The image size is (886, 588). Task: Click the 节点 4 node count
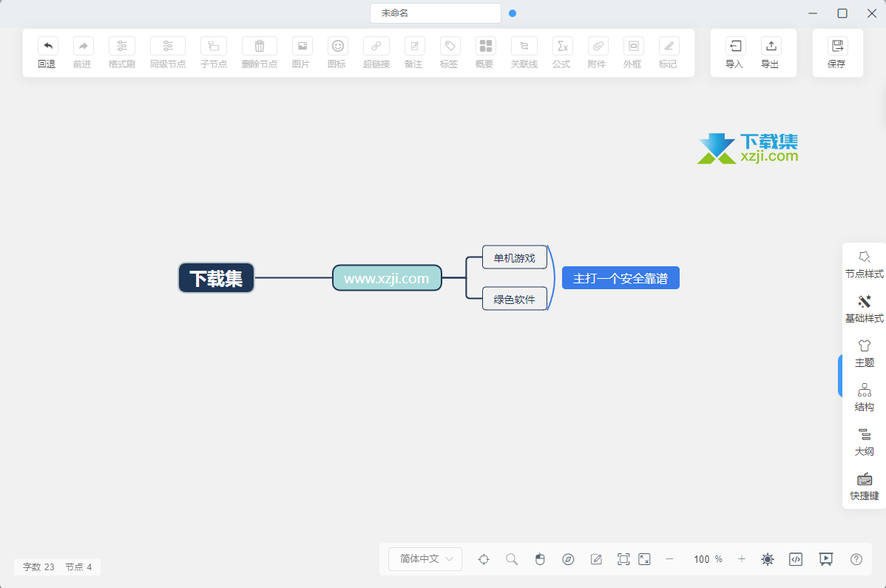point(78,567)
